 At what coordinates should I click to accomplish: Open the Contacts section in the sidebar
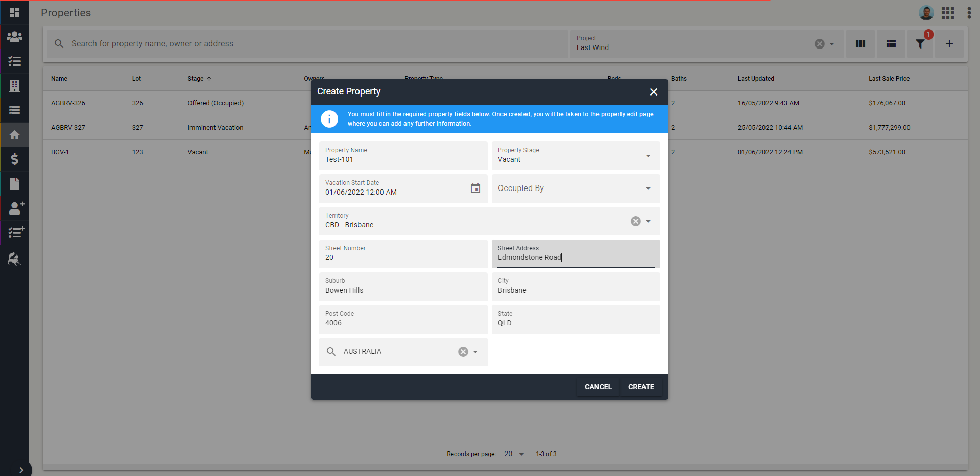point(14,37)
